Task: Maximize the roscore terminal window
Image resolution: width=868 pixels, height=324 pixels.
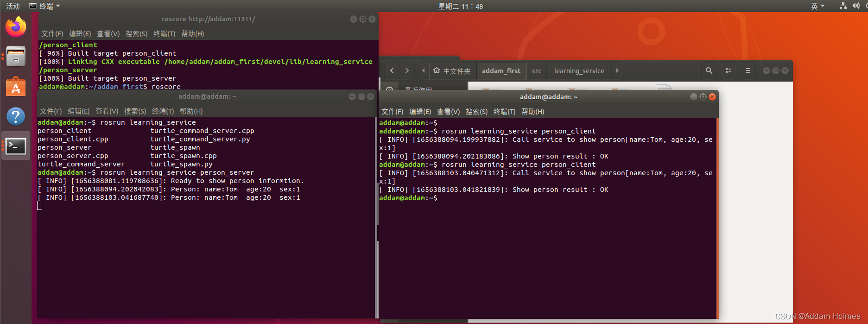Action: click(x=363, y=19)
